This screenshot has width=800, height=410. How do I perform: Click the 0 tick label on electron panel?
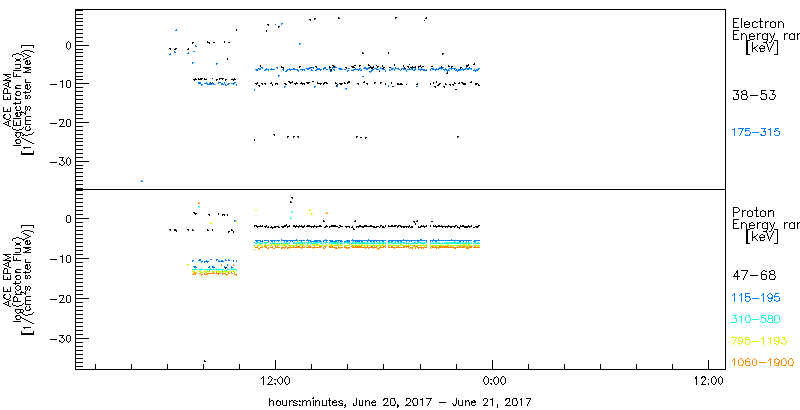69,45
